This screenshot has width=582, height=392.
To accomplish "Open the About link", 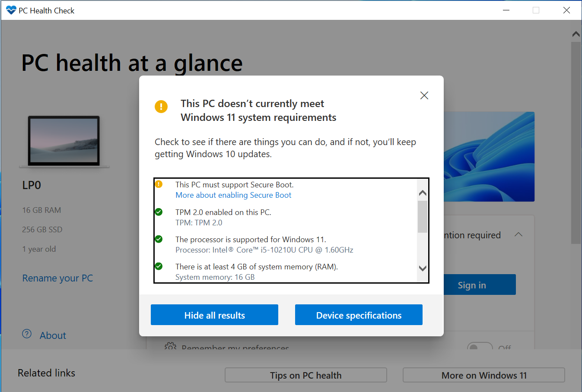I will (53, 335).
